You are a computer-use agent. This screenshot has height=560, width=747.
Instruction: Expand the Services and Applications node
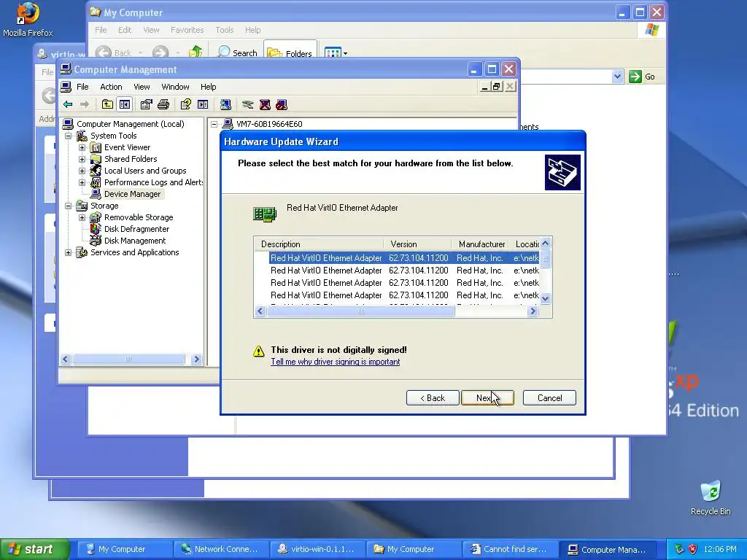click(68, 252)
